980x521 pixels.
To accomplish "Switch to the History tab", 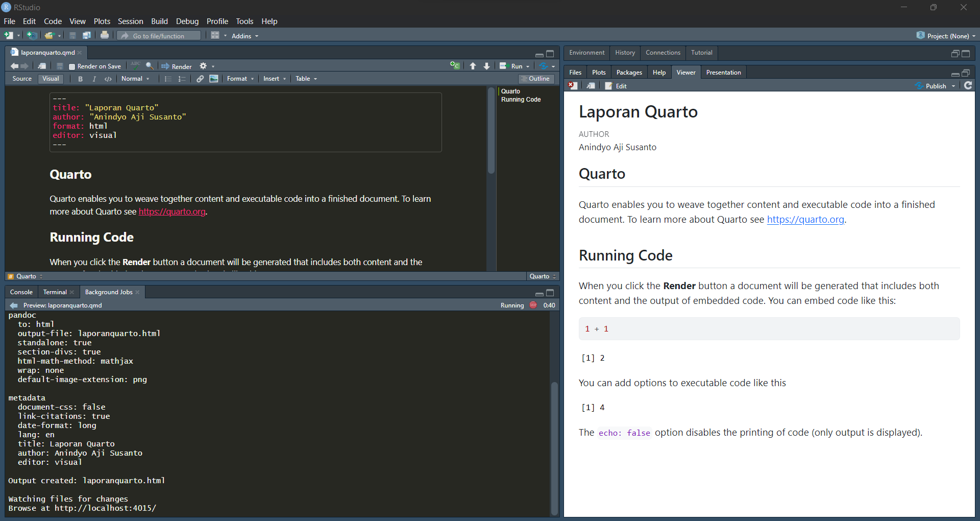I will coord(625,53).
